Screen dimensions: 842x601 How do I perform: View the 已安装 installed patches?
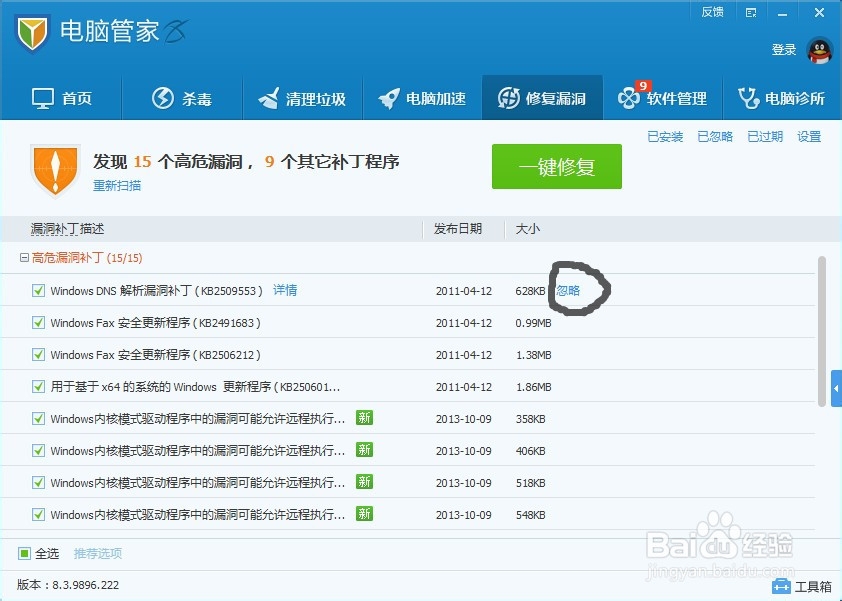point(665,137)
